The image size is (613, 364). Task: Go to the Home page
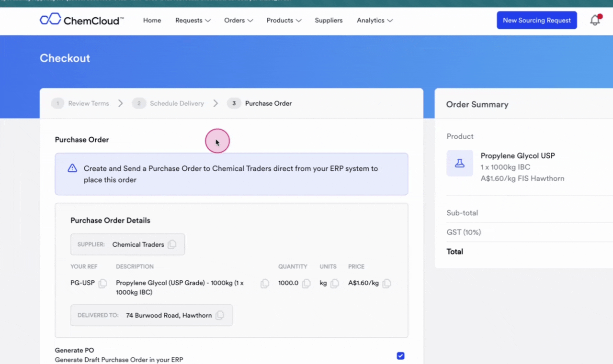tap(152, 21)
